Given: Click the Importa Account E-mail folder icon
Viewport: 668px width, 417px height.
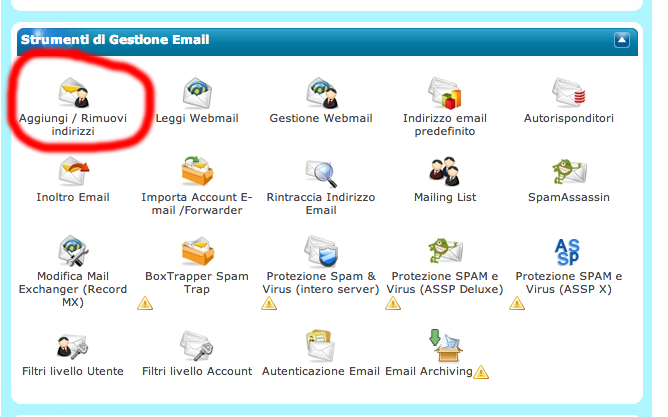Looking at the screenshot, I should (197, 172).
